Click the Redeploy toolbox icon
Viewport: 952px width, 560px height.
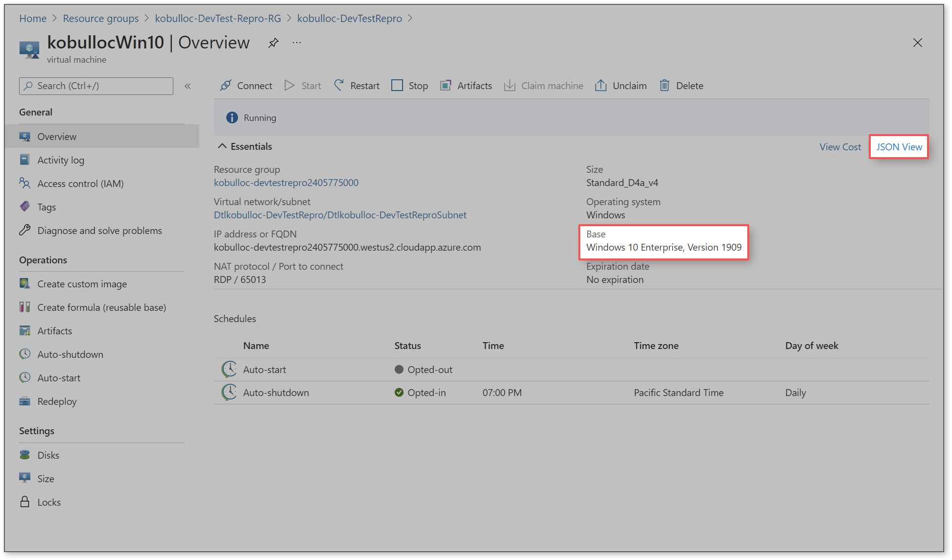(x=24, y=401)
